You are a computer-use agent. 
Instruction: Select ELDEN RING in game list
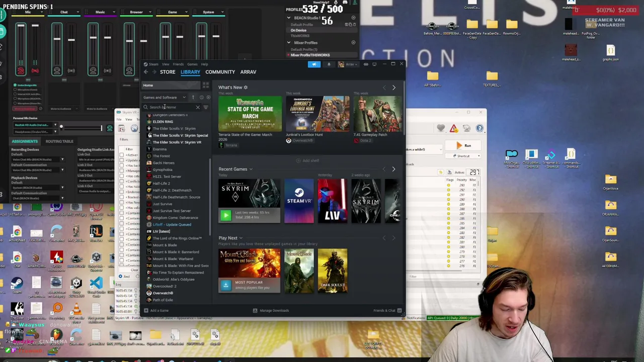[163, 122]
